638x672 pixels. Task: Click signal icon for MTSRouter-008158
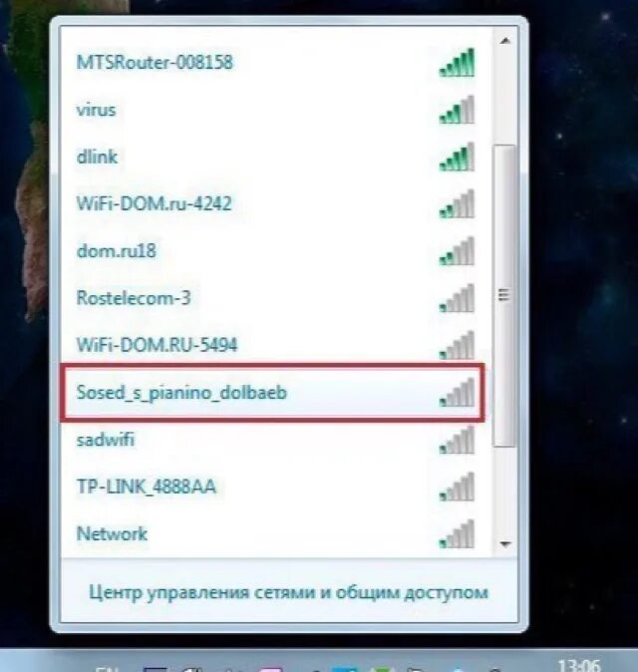(x=457, y=63)
